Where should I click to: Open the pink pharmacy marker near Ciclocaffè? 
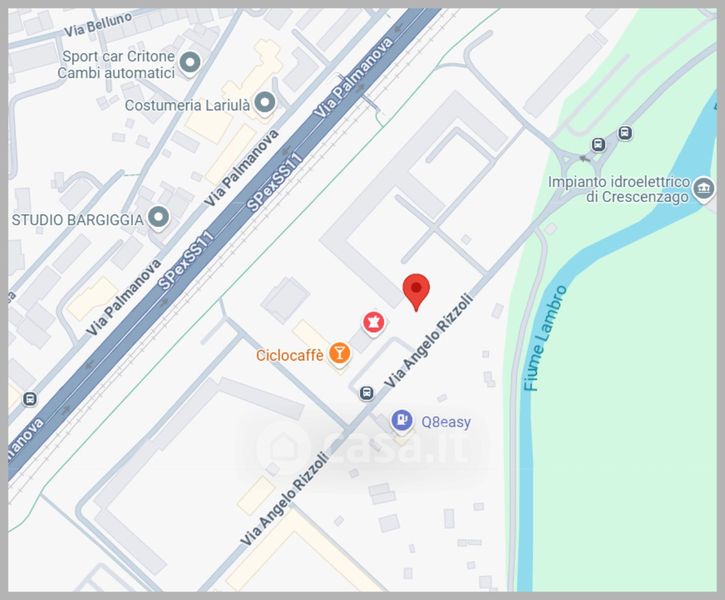click(x=374, y=323)
